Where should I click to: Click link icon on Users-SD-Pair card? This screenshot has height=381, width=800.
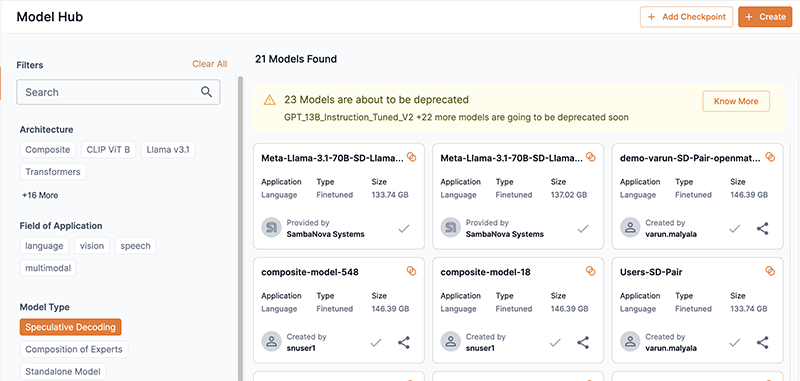tap(770, 271)
